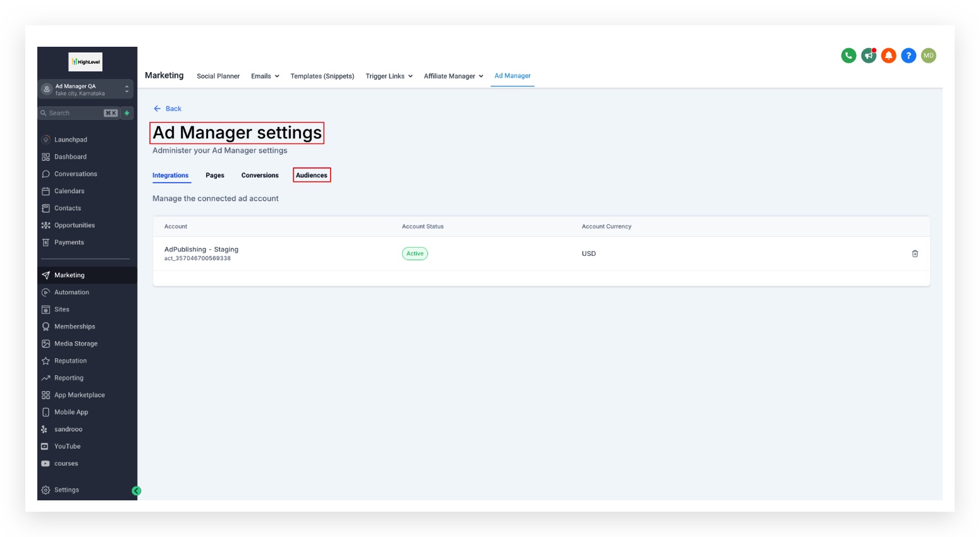Open the Ad Manager QA account switcher
This screenshot has height=537, width=980.
click(85, 89)
